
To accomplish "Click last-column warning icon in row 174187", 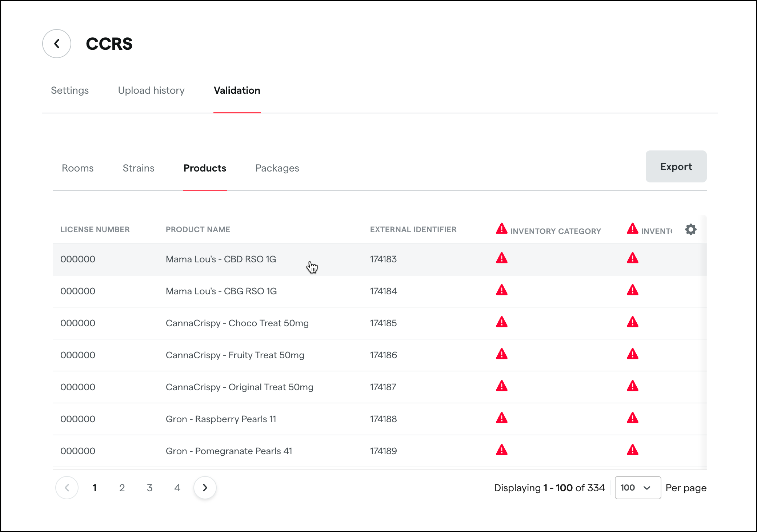I will pyautogui.click(x=632, y=386).
